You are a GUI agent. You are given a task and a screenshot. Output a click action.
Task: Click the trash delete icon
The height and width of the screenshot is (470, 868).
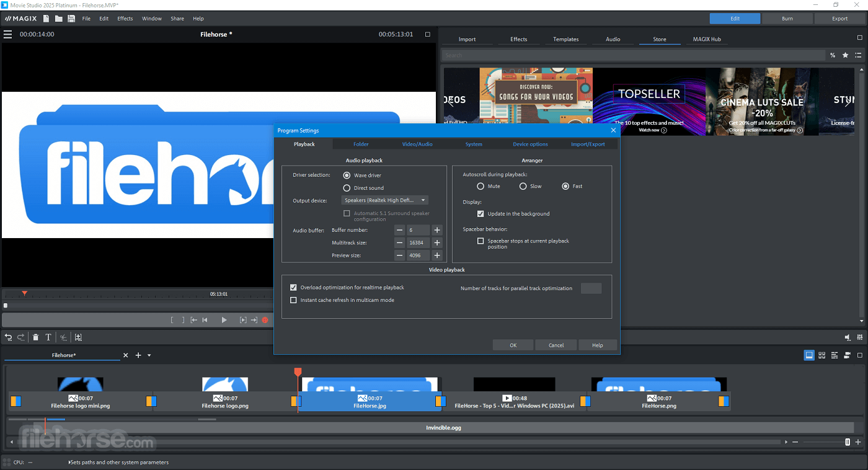coord(35,337)
